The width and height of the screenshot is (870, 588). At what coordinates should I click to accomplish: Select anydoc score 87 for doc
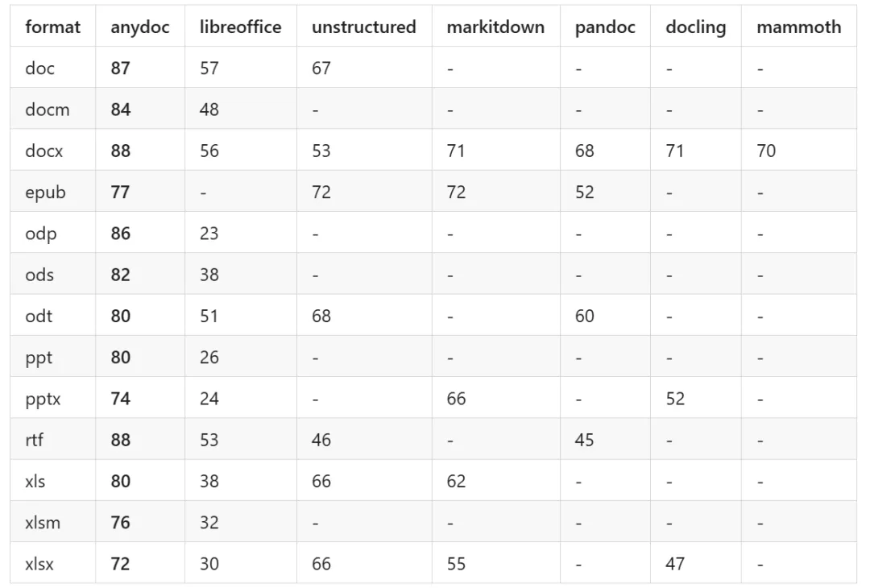pyautogui.click(x=120, y=68)
